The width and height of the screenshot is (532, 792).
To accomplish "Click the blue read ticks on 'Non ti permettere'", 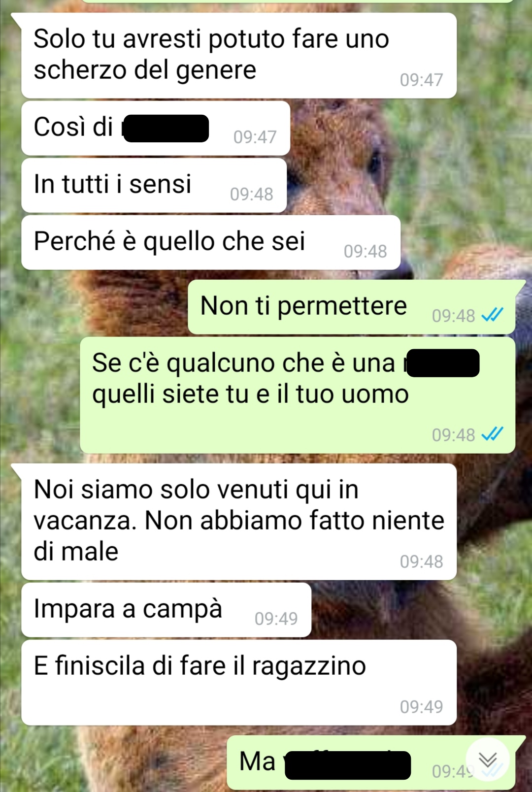I will (492, 315).
